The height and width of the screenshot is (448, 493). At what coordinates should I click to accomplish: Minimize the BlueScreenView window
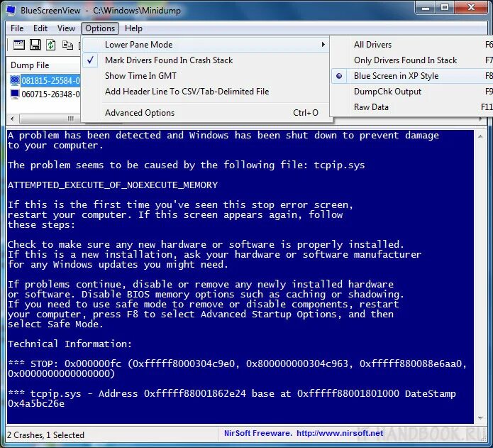click(426, 8)
